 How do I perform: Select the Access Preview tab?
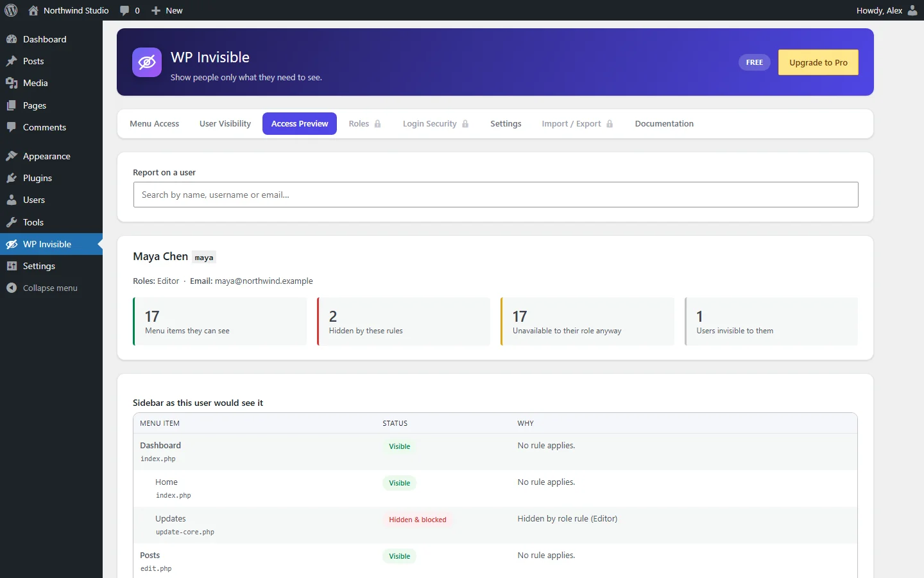(300, 124)
